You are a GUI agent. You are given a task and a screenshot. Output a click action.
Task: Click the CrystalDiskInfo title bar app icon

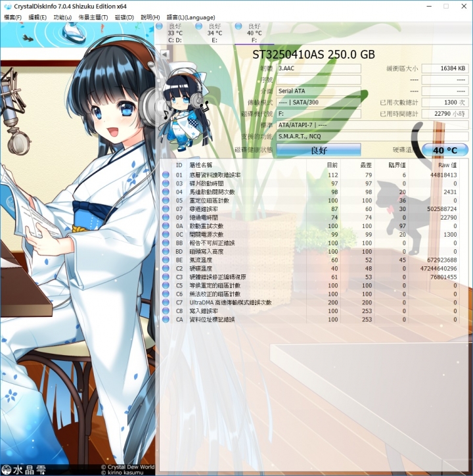pos(8,7)
